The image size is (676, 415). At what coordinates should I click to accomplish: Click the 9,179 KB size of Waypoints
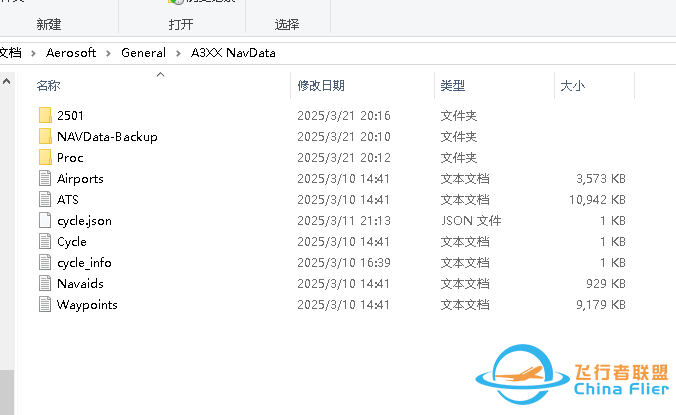[601, 305]
